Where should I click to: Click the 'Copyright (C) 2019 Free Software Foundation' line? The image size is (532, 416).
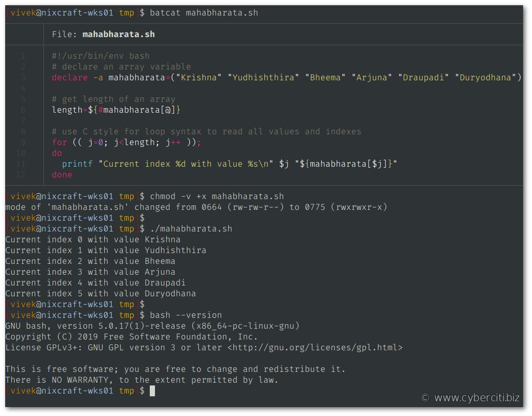point(131,337)
